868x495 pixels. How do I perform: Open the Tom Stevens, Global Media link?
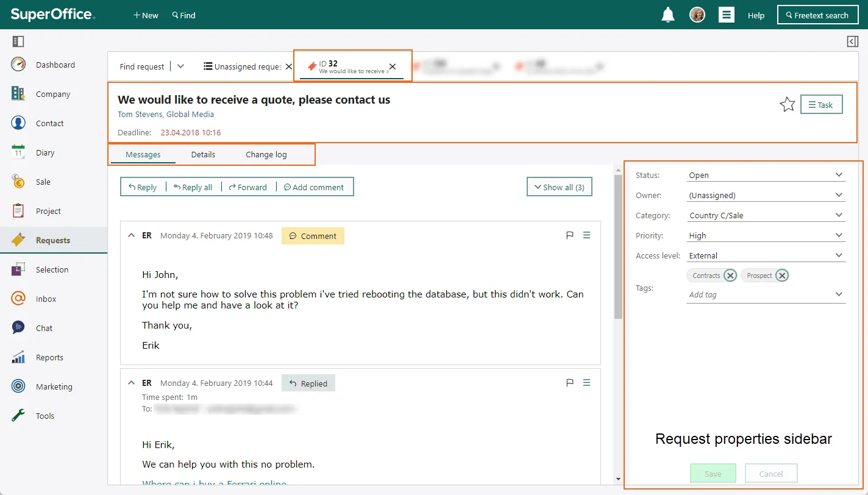click(x=166, y=114)
